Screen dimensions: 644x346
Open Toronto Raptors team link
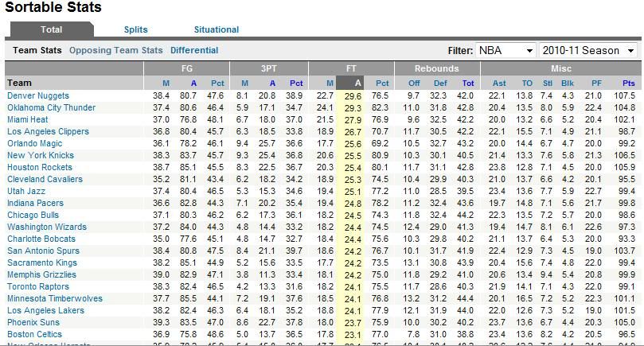click(x=38, y=286)
